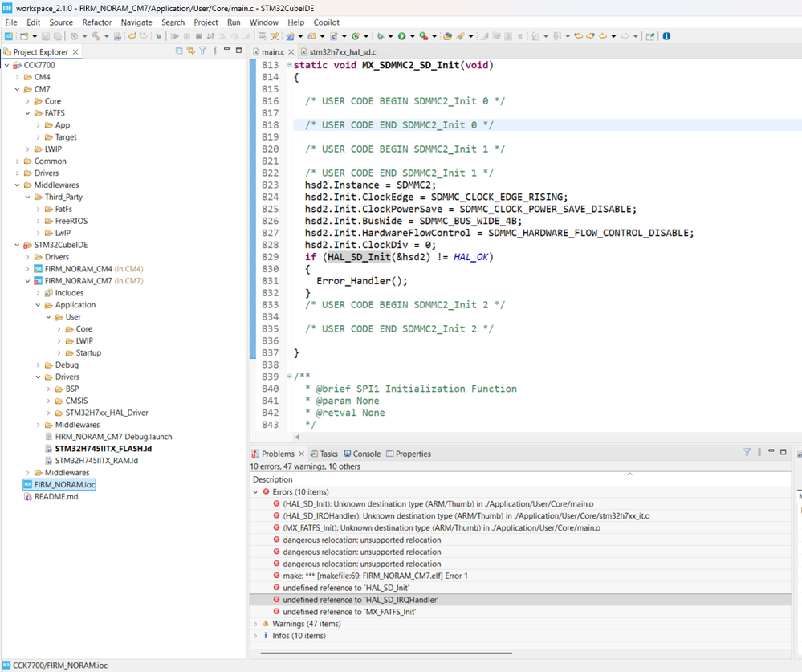Click the filter icon in Problems view

747,452
